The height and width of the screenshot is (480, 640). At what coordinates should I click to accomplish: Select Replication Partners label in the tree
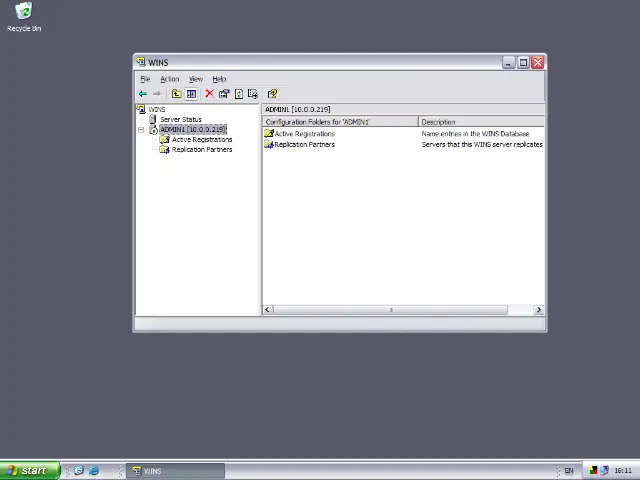(x=202, y=149)
